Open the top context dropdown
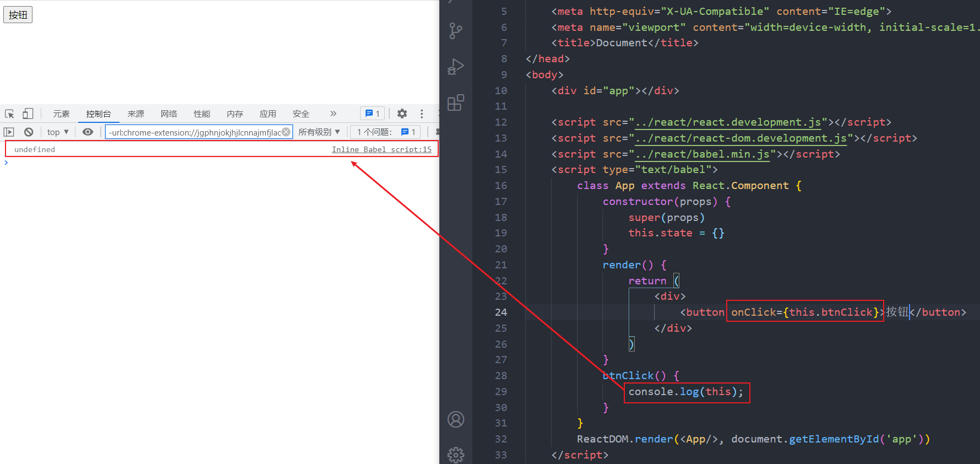This screenshot has height=464, width=980. pyautogui.click(x=58, y=132)
